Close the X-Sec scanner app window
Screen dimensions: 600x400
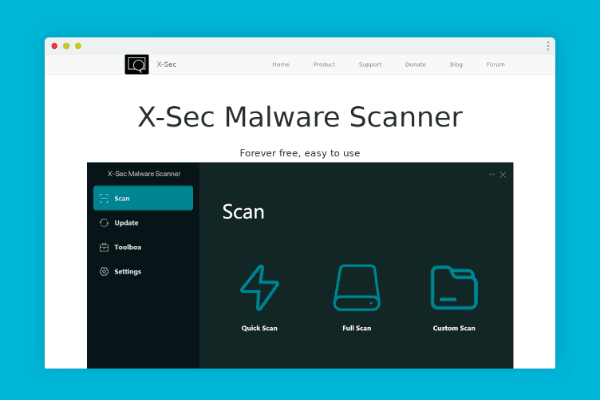(x=503, y=175)
